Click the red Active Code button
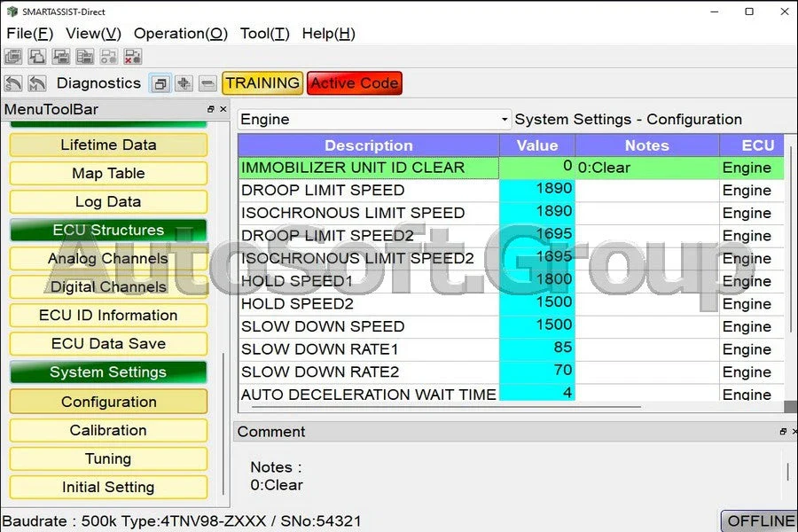 click(355, 83)
